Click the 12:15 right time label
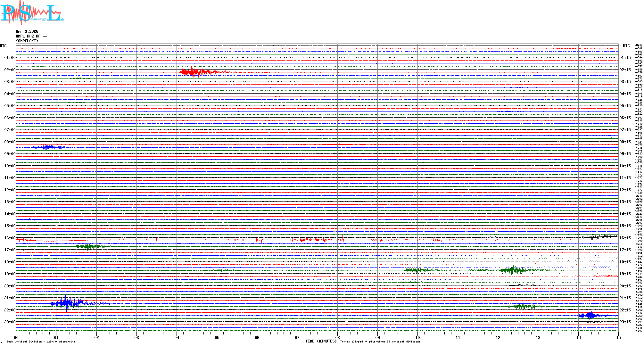644x346 pixels. point(625,190)
